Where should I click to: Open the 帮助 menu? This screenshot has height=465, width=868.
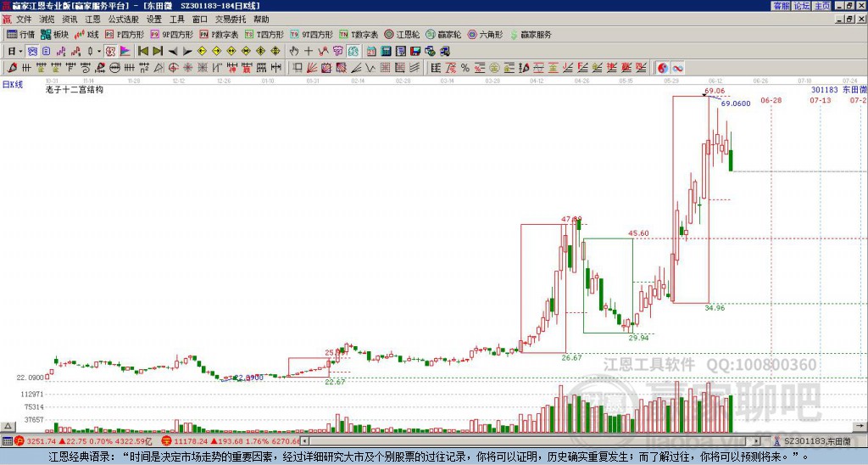tap(261, 20)
